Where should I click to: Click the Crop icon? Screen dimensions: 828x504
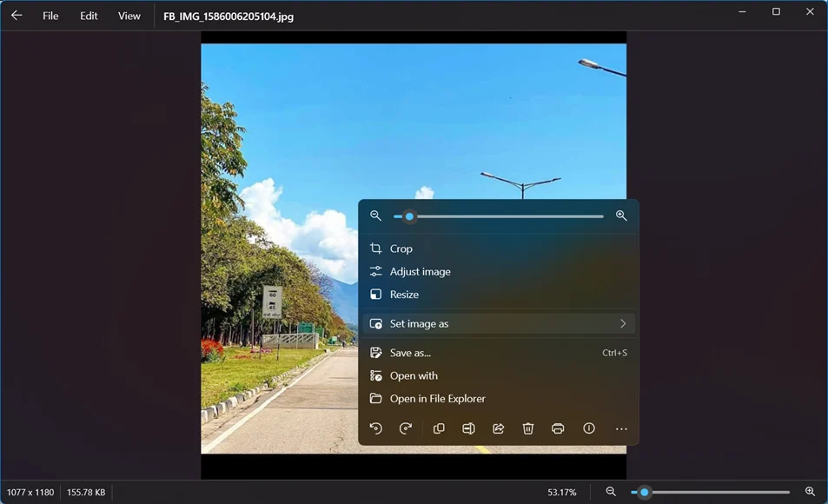(375, 249)
